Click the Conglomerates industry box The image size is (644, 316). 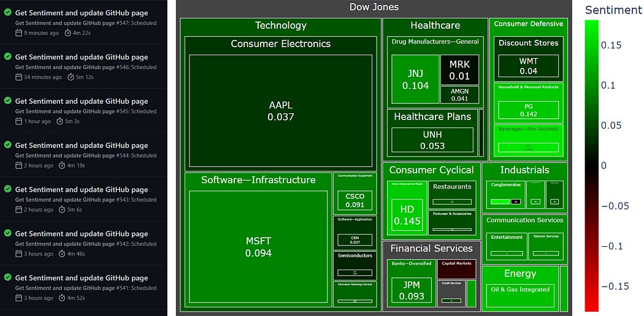(x=505, y=195)
